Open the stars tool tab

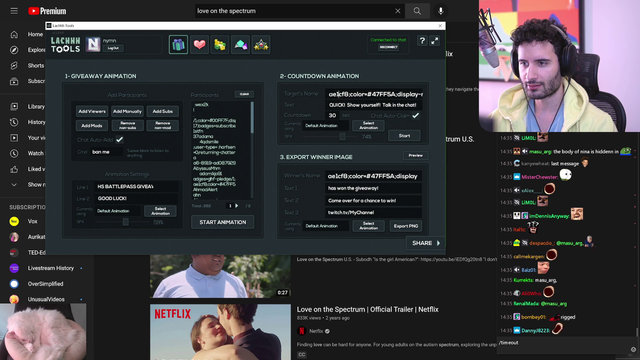tap(261, 44)
